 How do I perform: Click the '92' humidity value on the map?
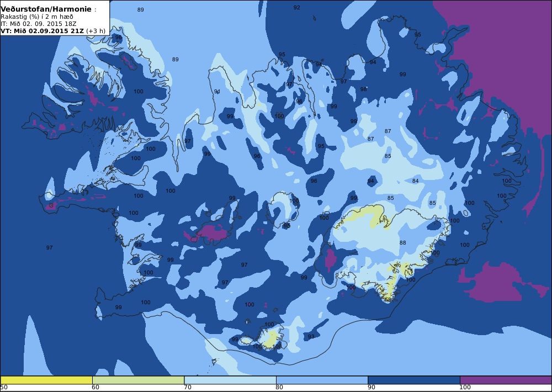297,7
